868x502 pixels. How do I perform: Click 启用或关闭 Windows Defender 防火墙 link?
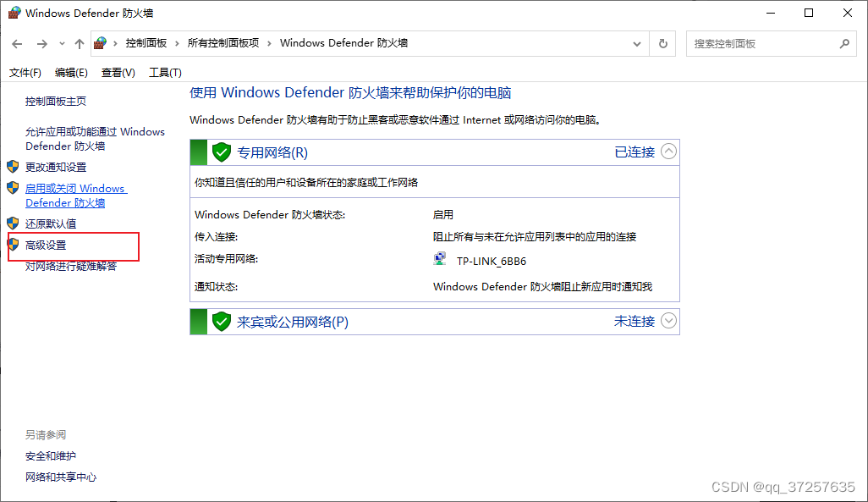tap(76, 196)
